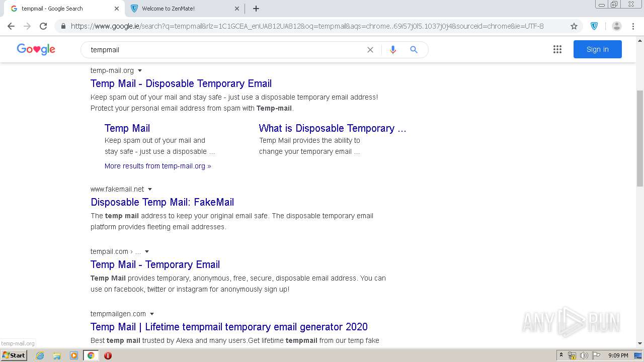Open new browser tab

click(256, 9)
